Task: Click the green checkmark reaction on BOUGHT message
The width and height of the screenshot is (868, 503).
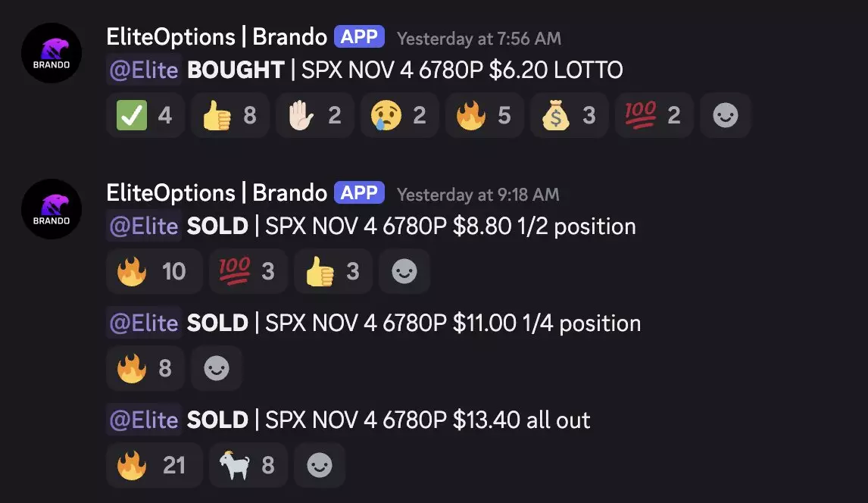Action: pyautogui.click(x=145, y=115)
